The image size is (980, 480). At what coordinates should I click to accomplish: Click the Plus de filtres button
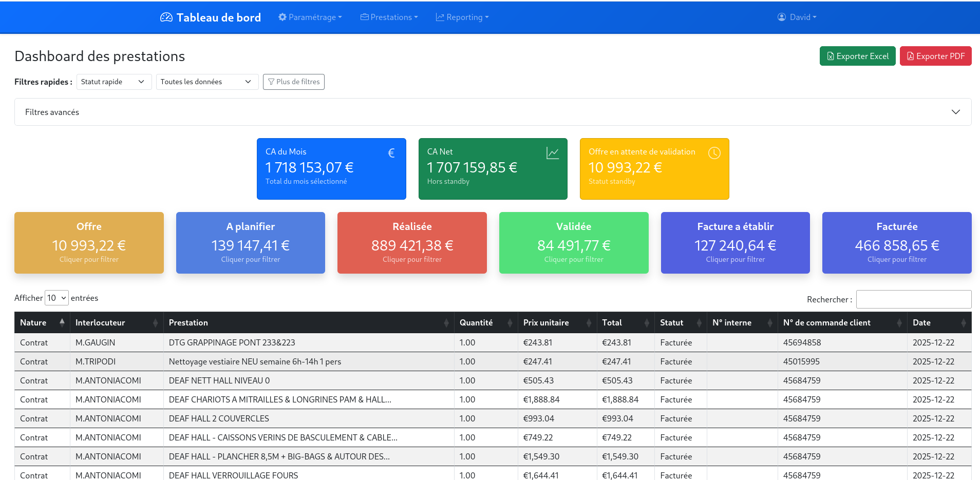(293, 82)
